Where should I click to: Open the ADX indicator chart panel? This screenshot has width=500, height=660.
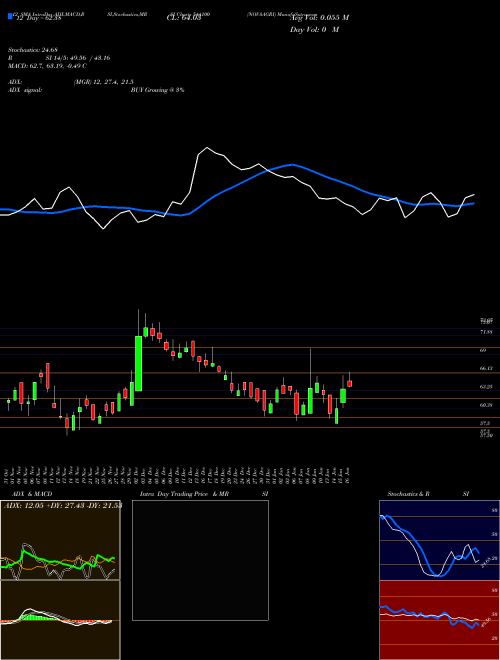[60, 540]
